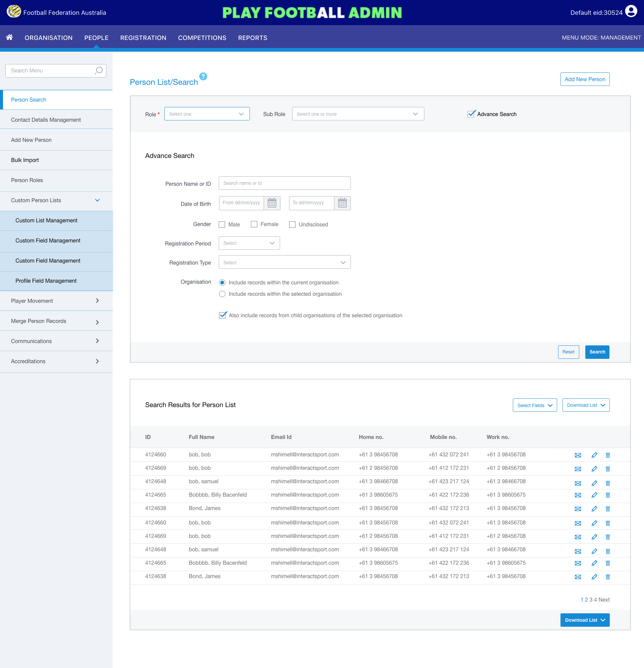Tick the Female gender checkbox
Viewport: 644px width, 668px height.
pos(254,224)
